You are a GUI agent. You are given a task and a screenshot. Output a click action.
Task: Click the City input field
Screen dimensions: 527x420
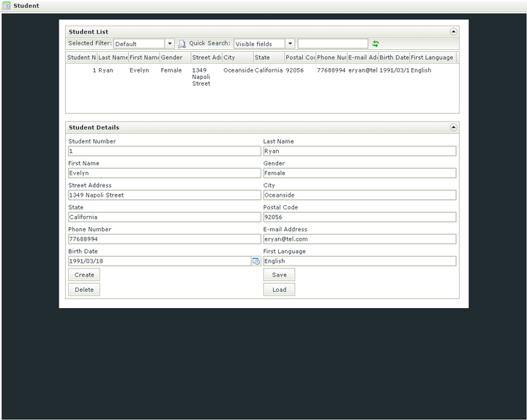[x=359, y=195]
